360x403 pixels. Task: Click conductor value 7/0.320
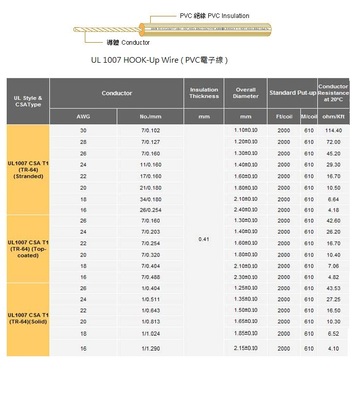pyautogui.click(x=151, y=255)
